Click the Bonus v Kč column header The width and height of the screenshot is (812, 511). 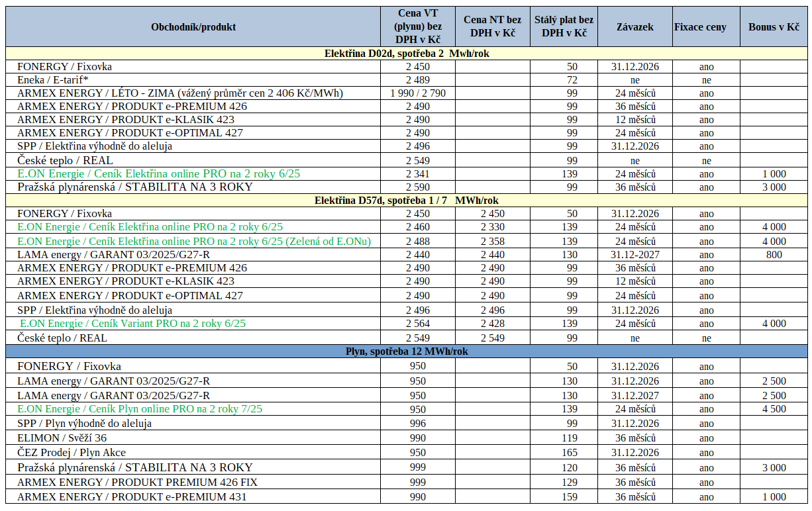pos(774,27)
